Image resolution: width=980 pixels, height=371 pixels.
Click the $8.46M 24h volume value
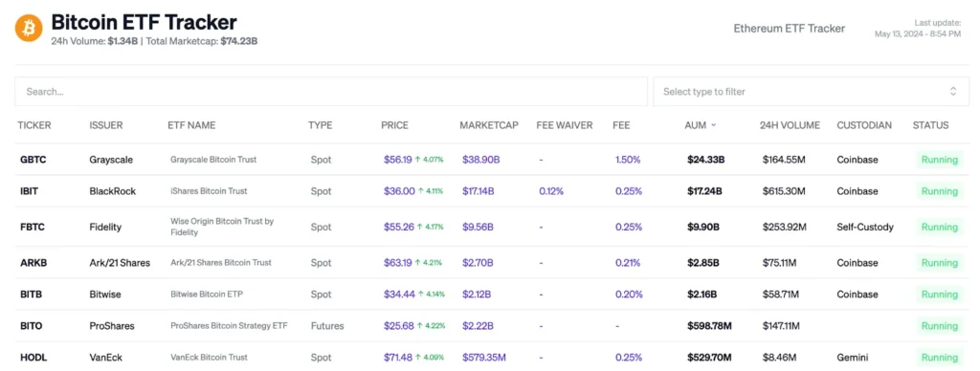[x=779, y=358]
